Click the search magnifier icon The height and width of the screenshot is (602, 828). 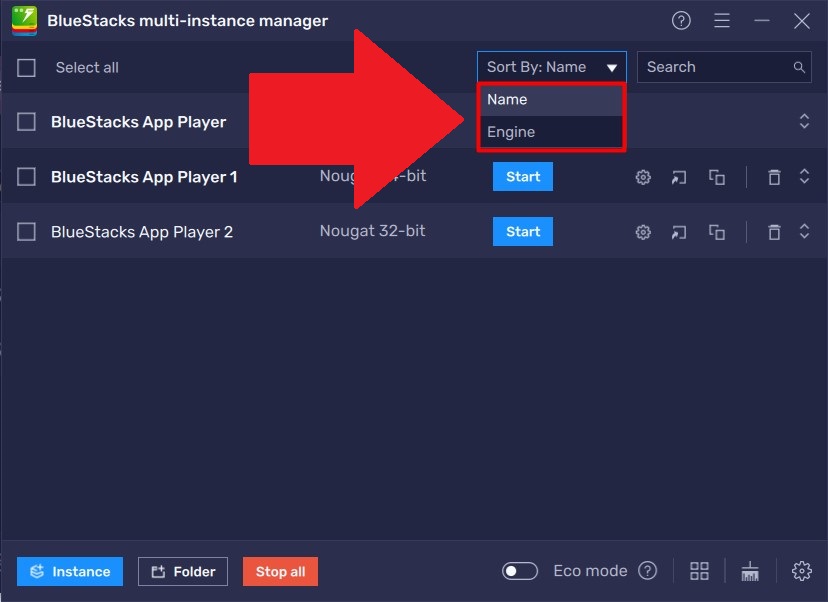(799, 67)
